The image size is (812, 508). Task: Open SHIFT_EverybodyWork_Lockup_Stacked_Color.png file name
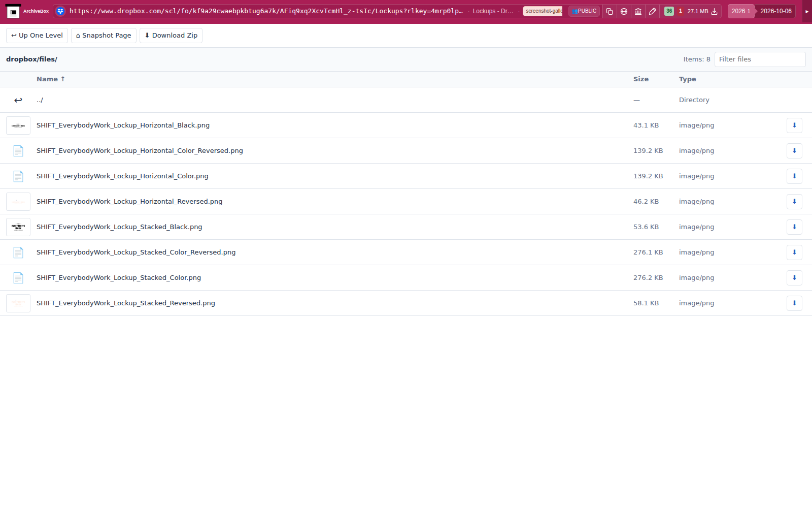[x=119, y=278]
